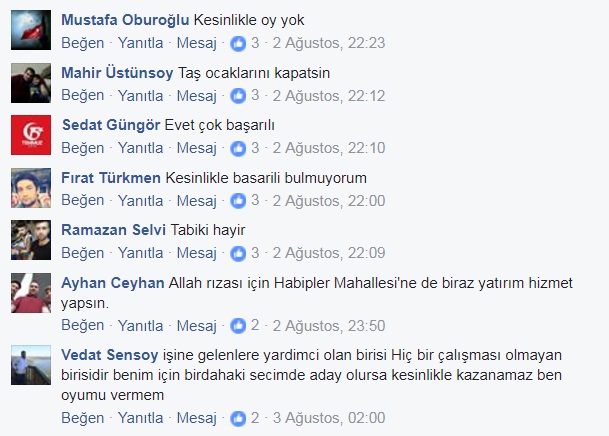Open likes icon on Sedat Güngör's comment
Viewport: 609px width, 436px height.
pos(238,148)
